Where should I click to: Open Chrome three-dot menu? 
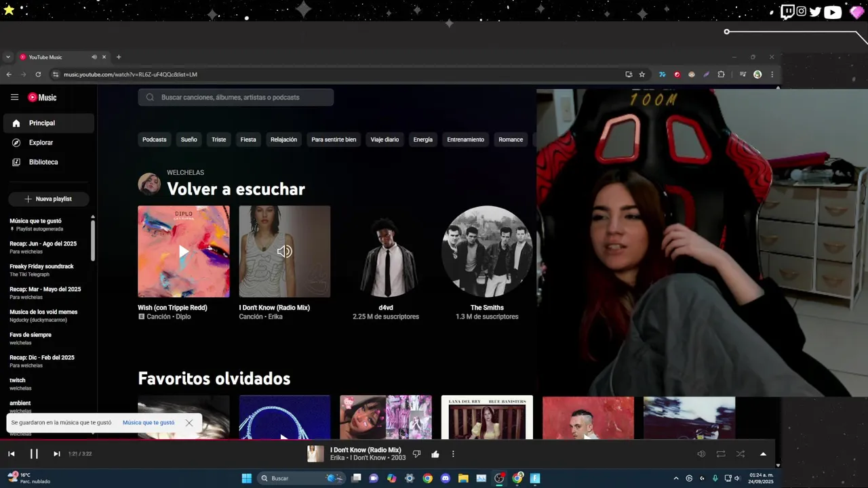tap(772, 75)
